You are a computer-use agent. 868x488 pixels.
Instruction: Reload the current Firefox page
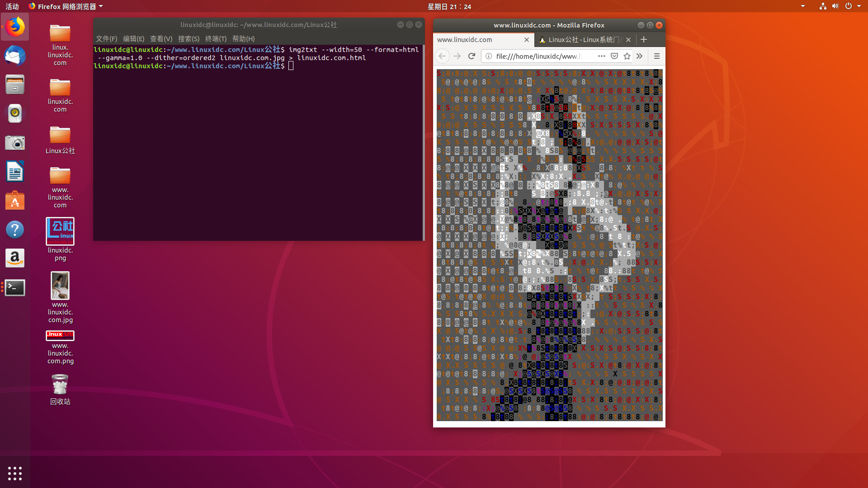tap(472, 56)
